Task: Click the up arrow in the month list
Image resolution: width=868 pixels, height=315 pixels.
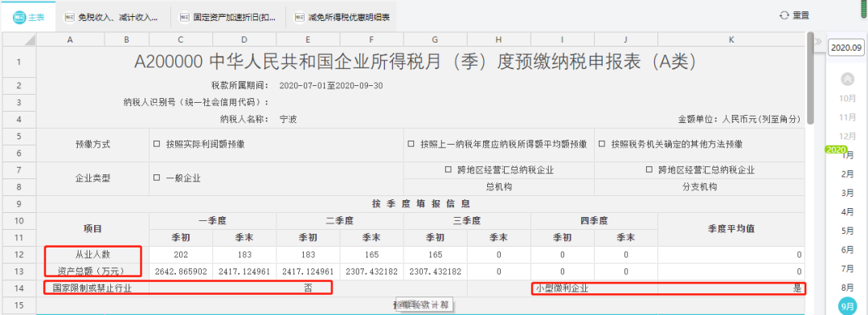Action: pyautogui.click(x=848, y=80)
